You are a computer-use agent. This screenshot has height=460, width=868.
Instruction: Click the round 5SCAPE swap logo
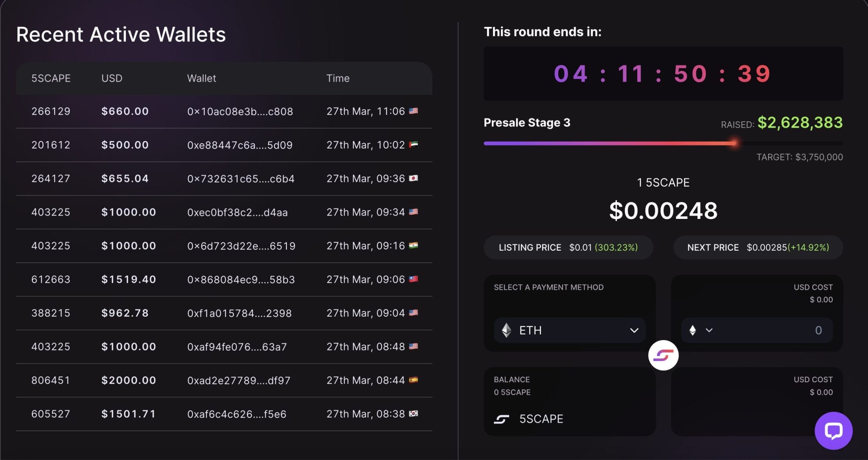pyautogui.click(x=663, y=355)
